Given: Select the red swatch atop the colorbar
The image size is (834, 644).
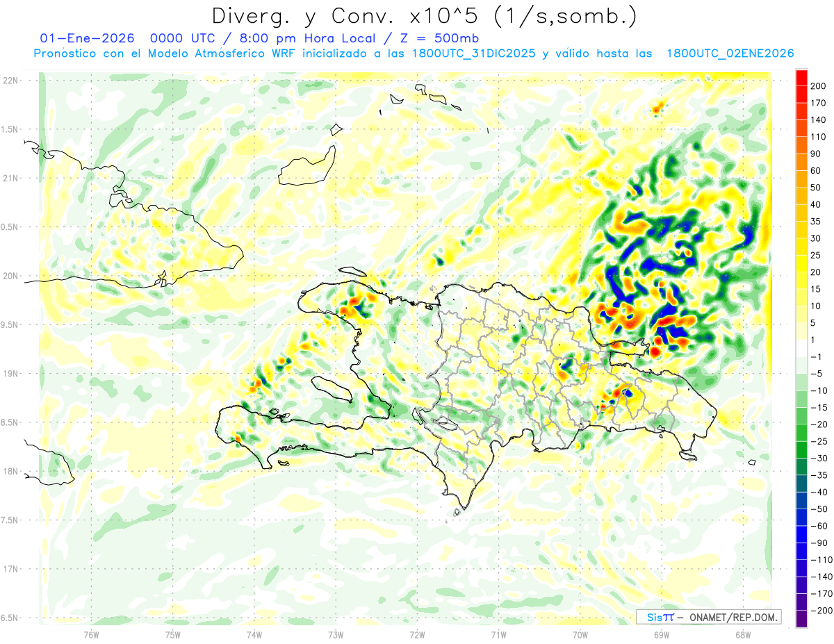Looking at the screenshot, I should [x=801, y=78].
